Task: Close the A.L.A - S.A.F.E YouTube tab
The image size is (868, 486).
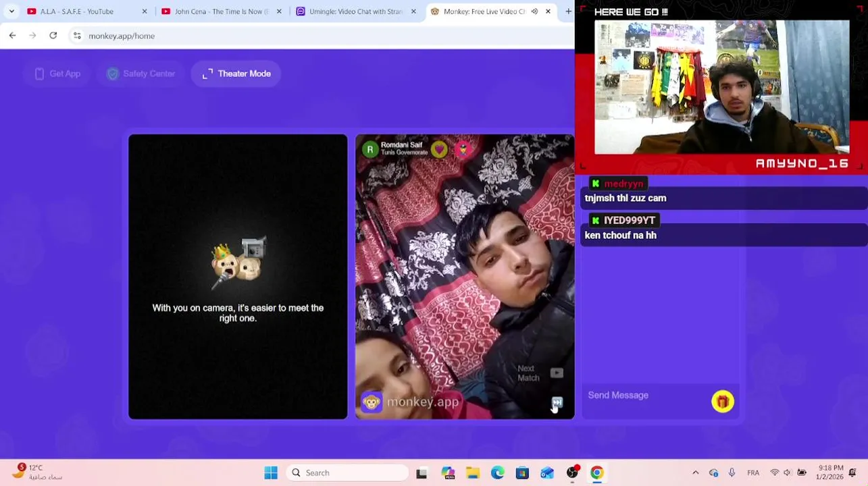Action: [145, 11]
